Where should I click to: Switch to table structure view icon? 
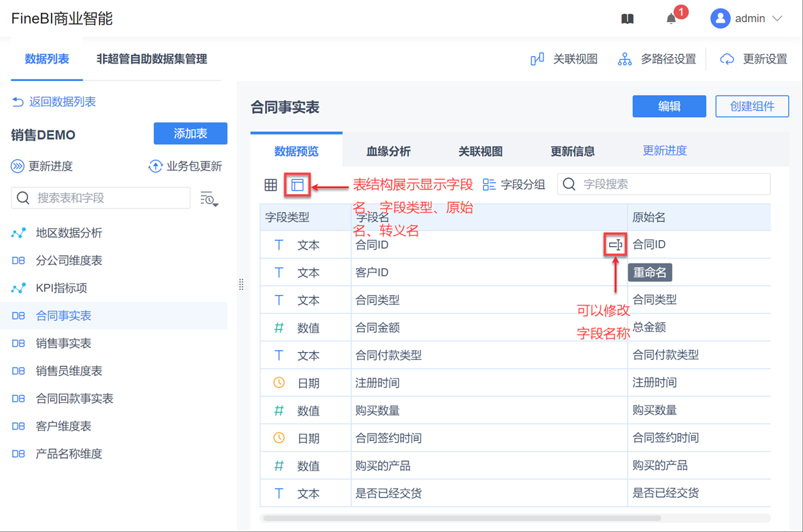[x=297, y=185]
